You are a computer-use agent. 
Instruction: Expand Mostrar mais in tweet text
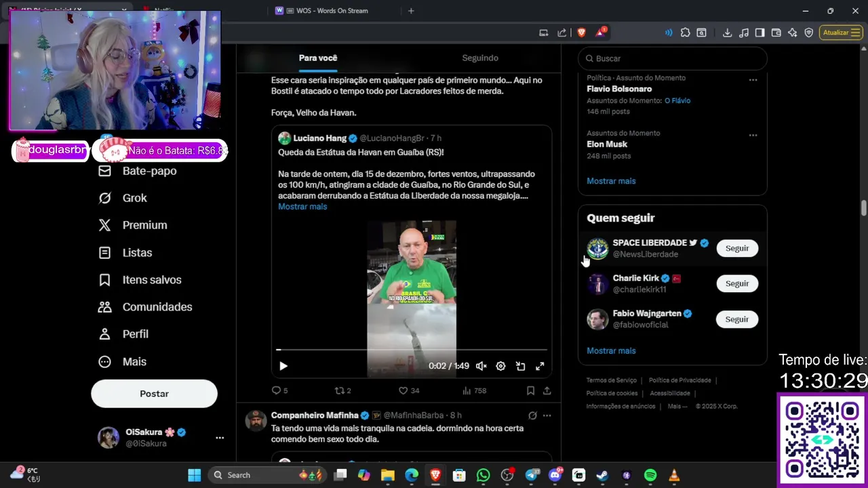click(302, 207)
